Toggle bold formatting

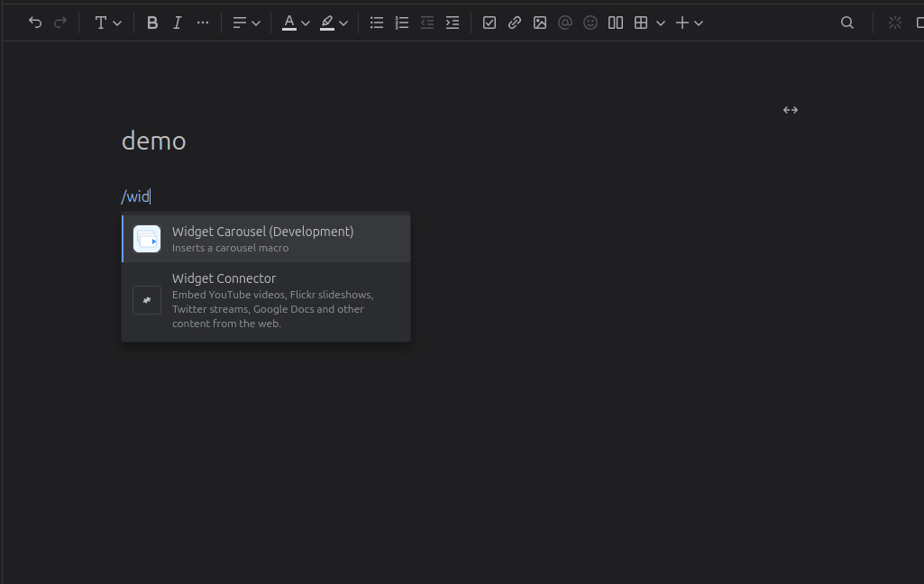152,23
